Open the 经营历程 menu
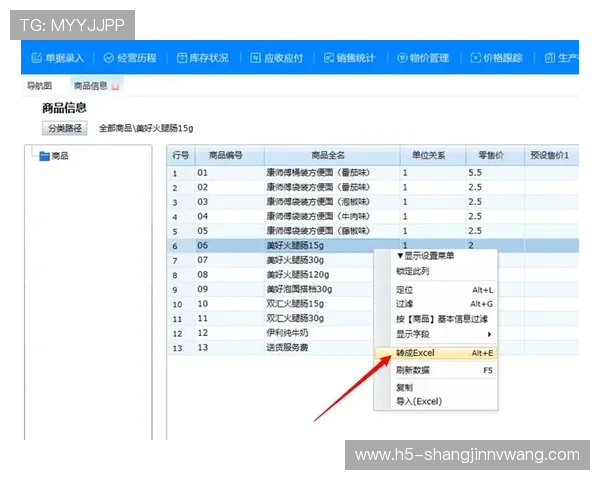Screen dimensions: 600x480 pyautogui.click(x=130, y=58)
